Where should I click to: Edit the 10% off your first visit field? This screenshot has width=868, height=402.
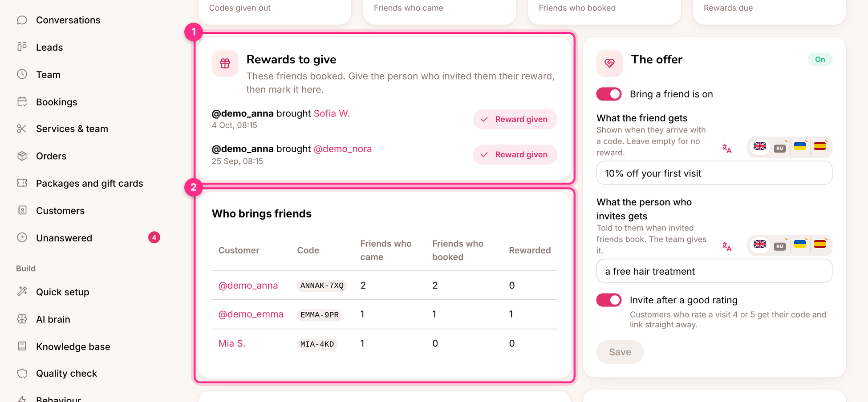(x=714, y=173)
